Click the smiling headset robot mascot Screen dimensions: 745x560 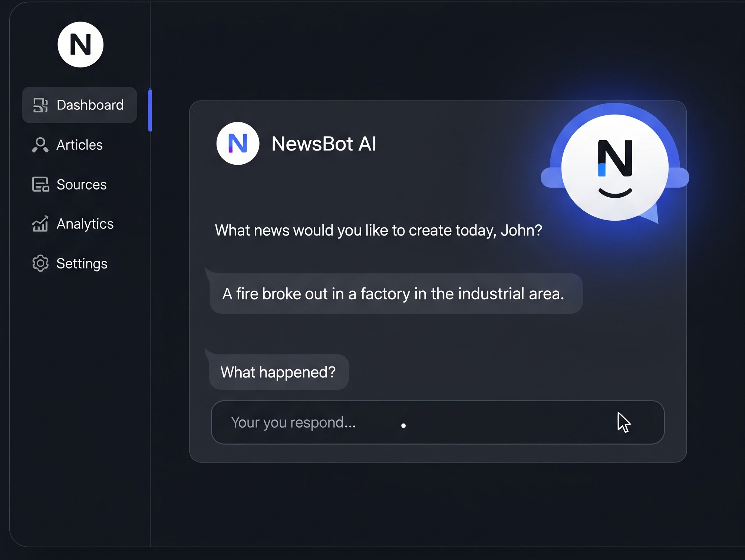[x=615, y=164]
